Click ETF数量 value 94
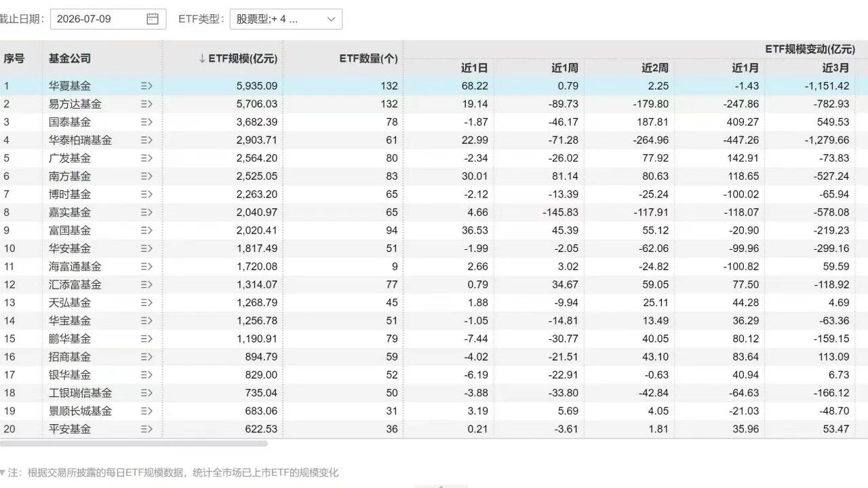868x488 pixels. (391, 230)
